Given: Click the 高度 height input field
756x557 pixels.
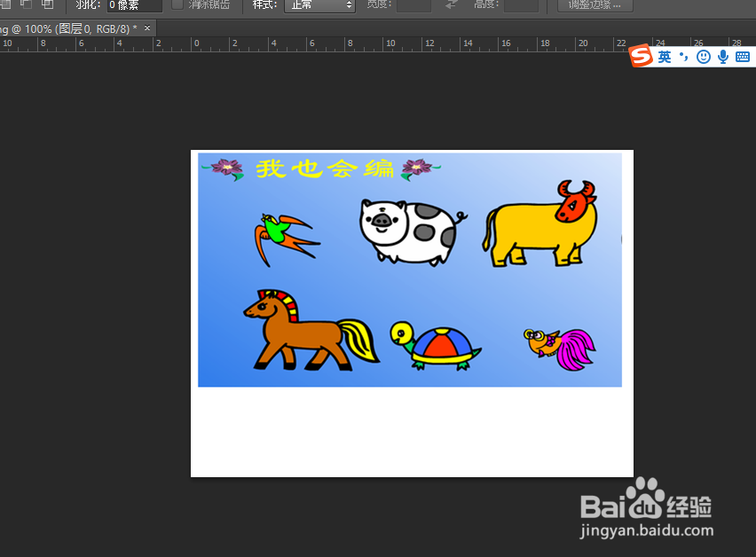Looking at the screenshot, I should tap(521, 4).
